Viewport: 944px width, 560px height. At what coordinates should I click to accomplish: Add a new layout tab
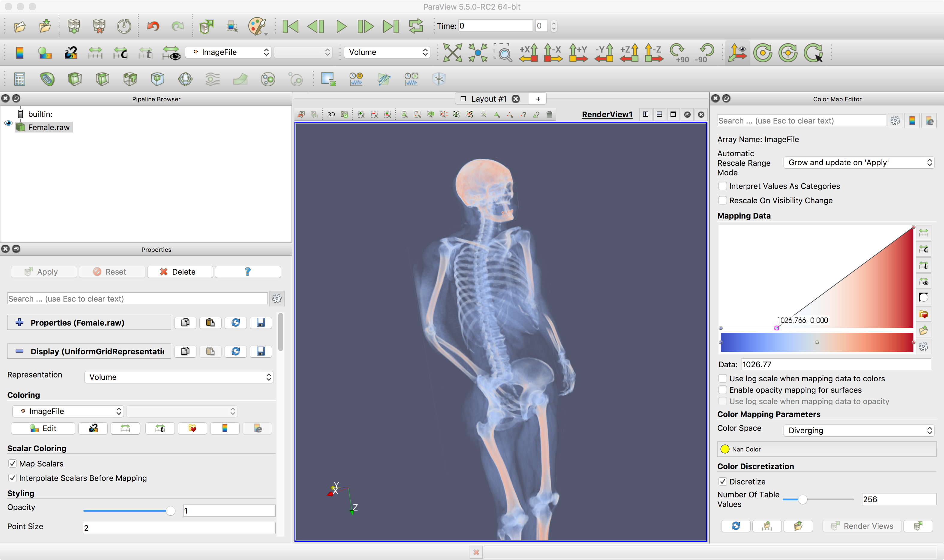pyautogui.click(x=538, y=99)
